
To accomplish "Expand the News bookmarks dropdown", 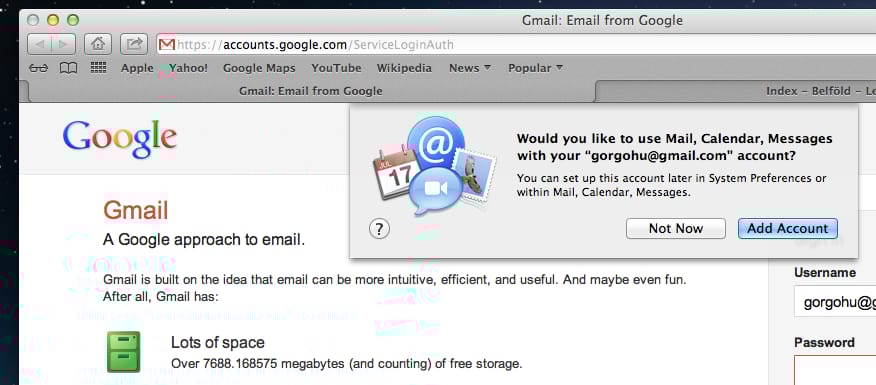I will coord(470,68).
